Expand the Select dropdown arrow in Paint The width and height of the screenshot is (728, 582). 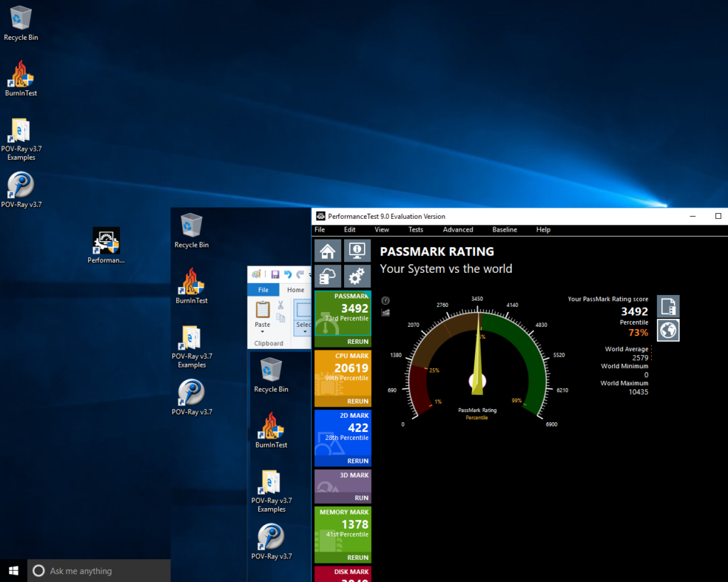pyautogui.click(x=304, y=332)
